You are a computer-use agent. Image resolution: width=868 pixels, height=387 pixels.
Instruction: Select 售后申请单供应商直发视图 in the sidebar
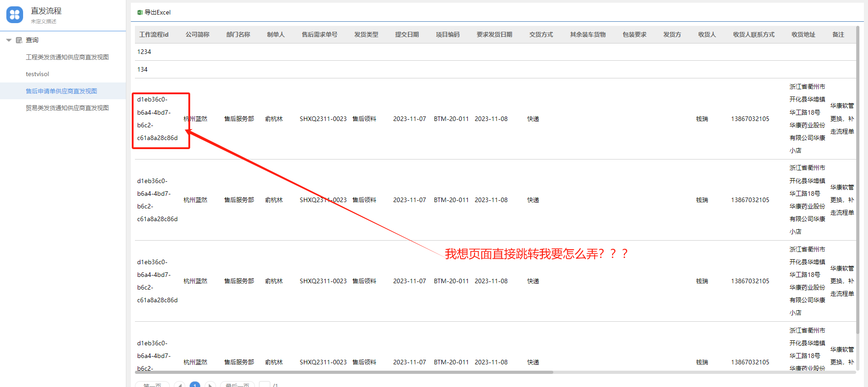pos(61,91)
